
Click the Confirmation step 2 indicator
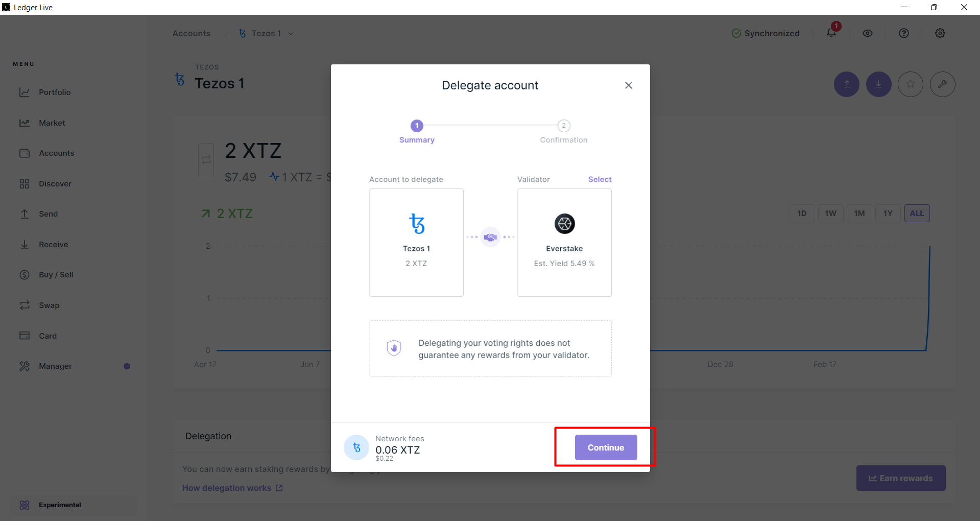564,126
